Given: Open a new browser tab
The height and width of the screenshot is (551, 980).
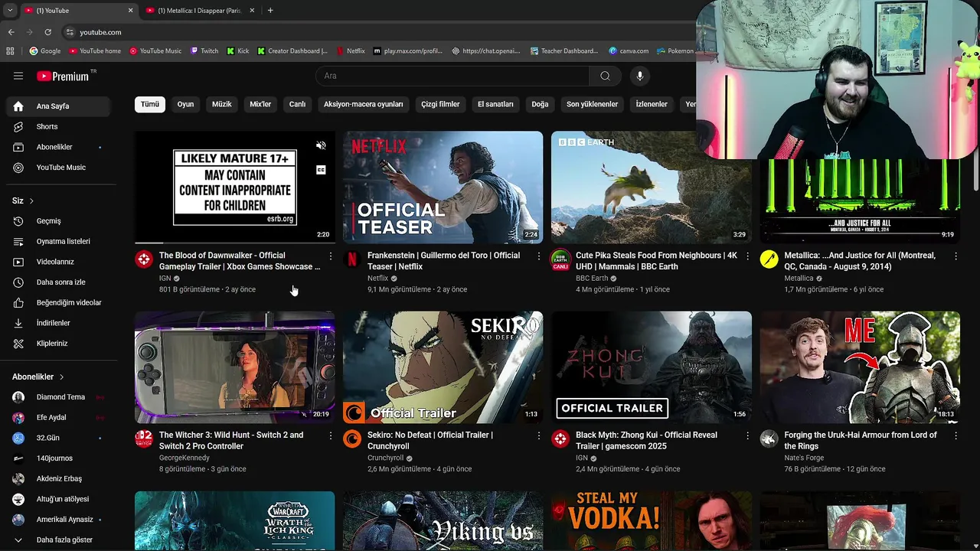Looking at the screenshot, I should (x=270, y=11).
